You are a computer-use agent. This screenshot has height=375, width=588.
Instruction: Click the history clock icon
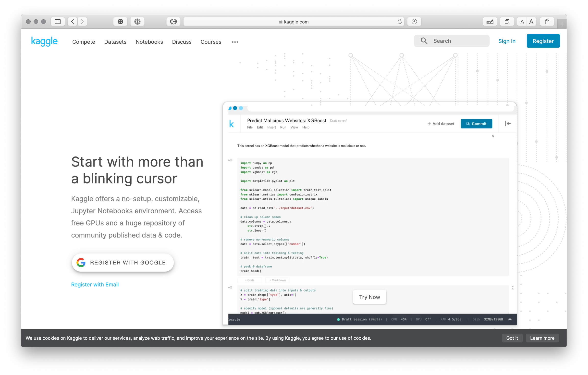click(414, 22)
